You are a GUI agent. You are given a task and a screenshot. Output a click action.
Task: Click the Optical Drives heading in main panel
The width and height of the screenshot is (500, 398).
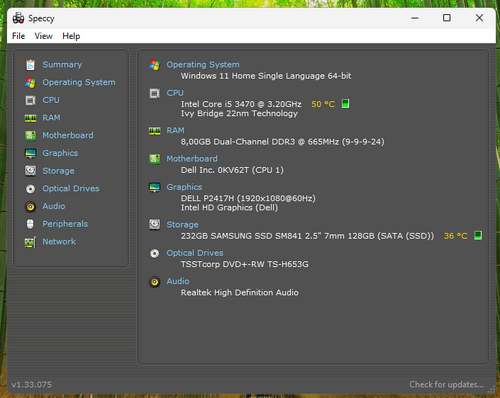point(195,253)
